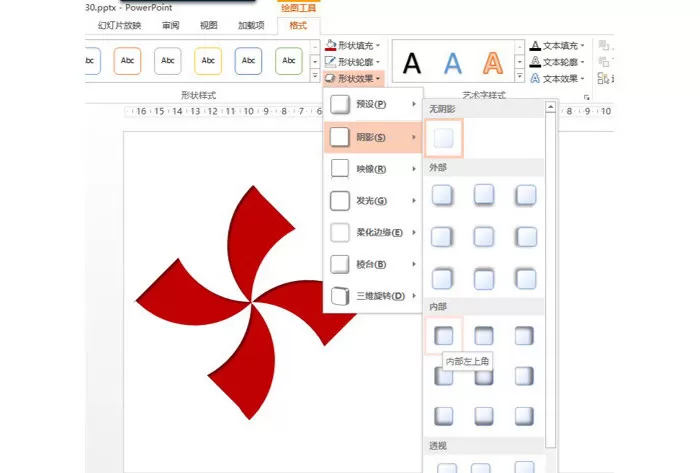Apply the gray-outlined Abc shape style
Viewport: 700px width, 473px height.
[x=167, y=61]
